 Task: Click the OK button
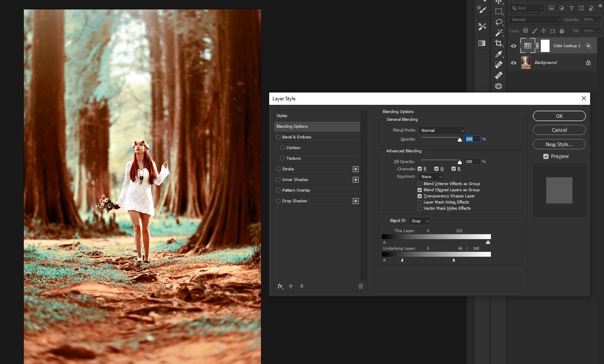click(x=559, y=116)
